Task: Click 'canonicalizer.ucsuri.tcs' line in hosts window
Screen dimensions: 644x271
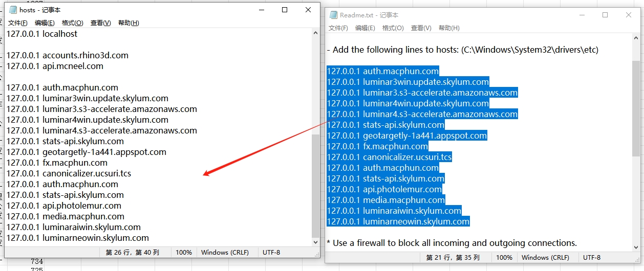Action: pyautogui.click(x=69, y=173)
